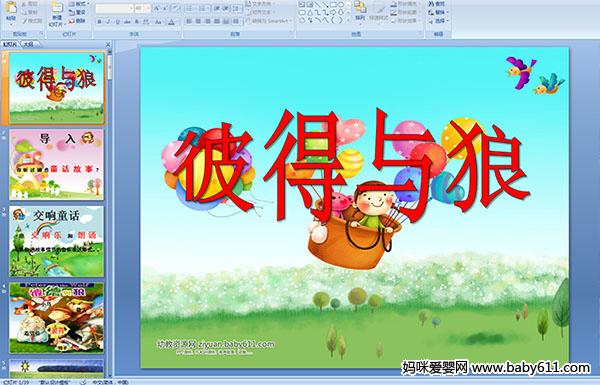Switch to the Outline pane tab

(x=28, y=44)
